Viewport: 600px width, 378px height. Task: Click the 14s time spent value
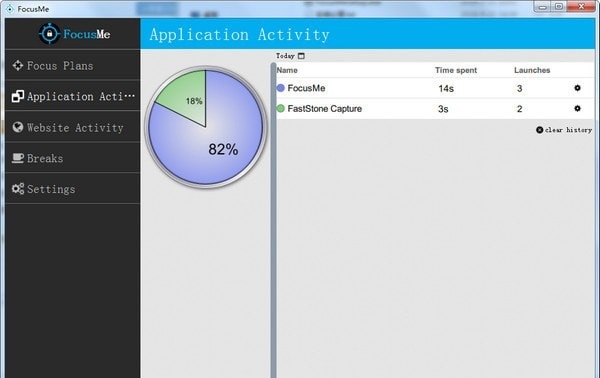446,89
